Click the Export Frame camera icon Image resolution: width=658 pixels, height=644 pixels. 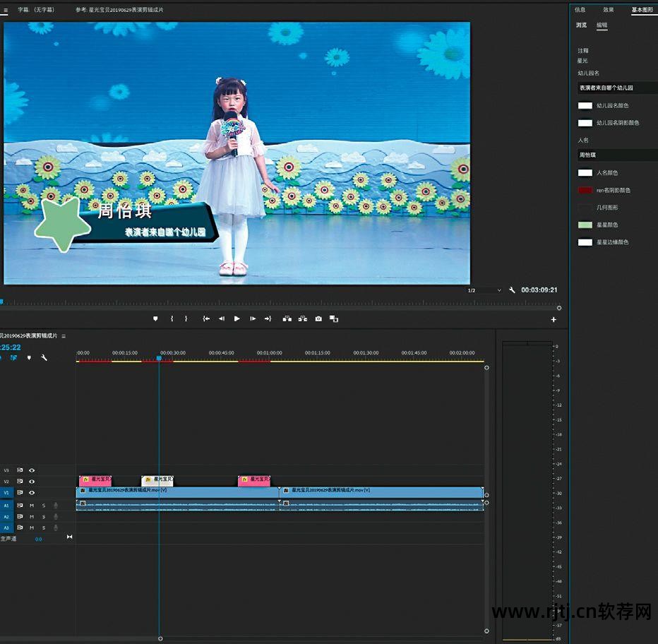coord(318,318)
